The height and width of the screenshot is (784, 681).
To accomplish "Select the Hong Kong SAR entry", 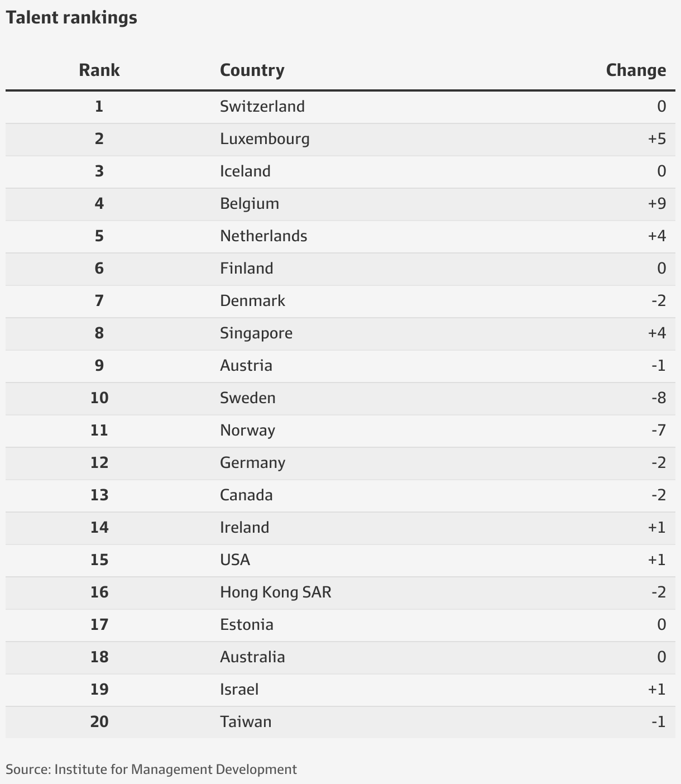I will (276, 592).
